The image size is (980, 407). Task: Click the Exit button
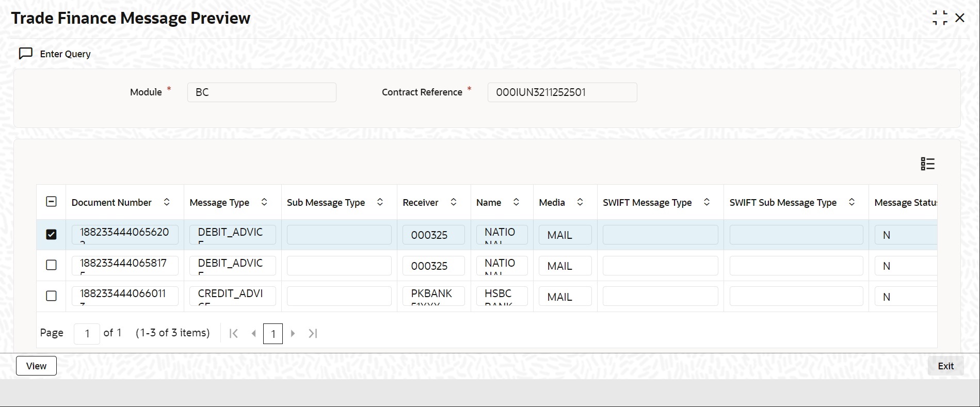point(945,366)
